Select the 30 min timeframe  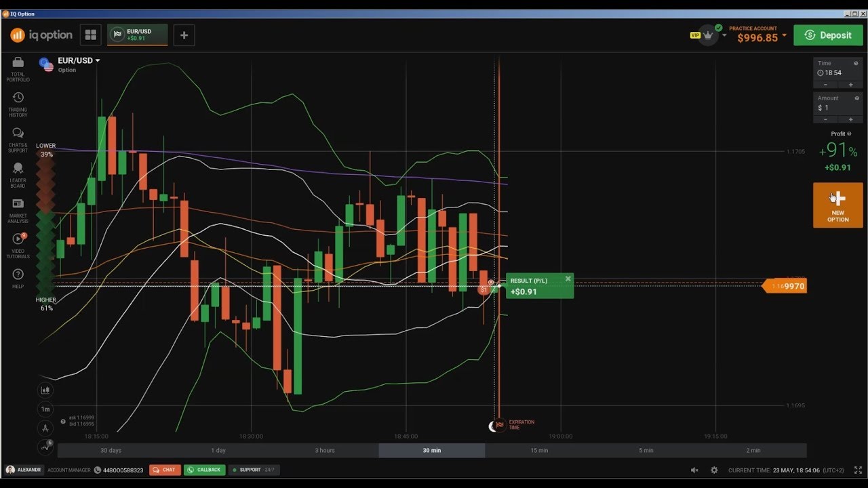432,450
